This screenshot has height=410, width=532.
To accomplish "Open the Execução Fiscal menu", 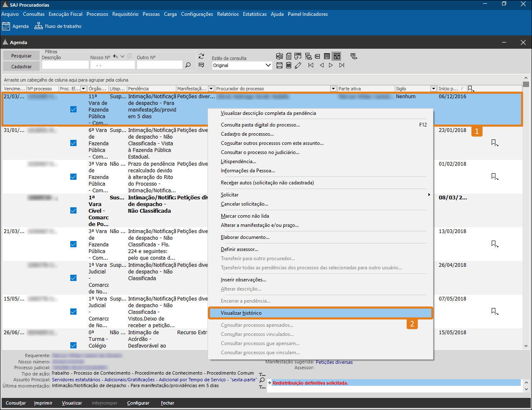I will point(65,14).
